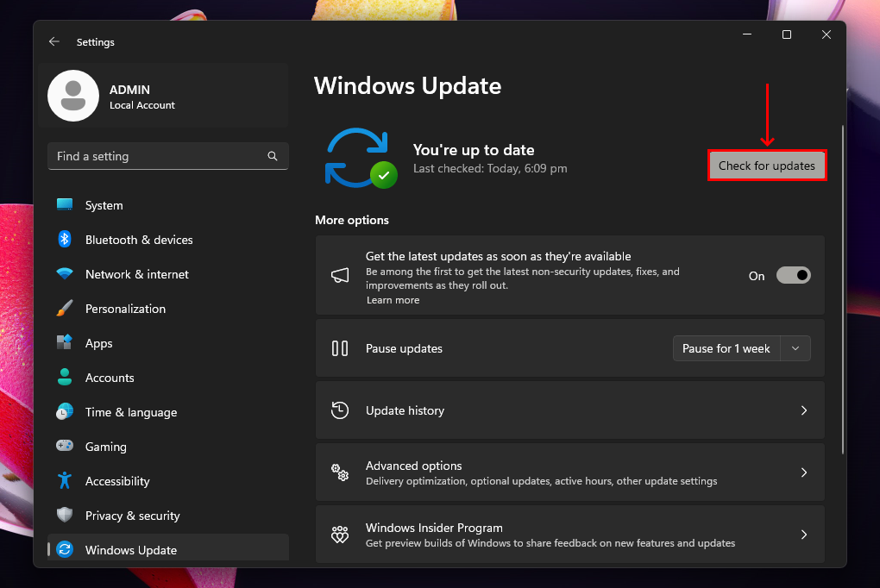Click the Advanced options gears icon
Viewport: 880px width, 588px height.
[x=340, y=472]
